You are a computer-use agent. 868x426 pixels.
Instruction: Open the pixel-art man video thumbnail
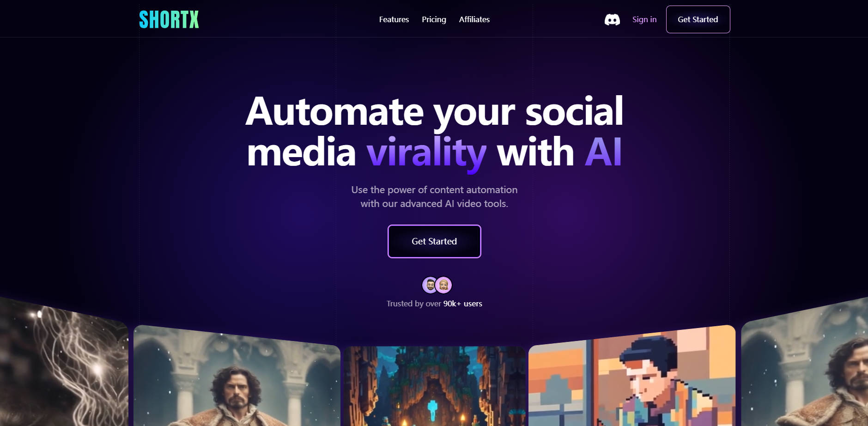click(631, 376)
